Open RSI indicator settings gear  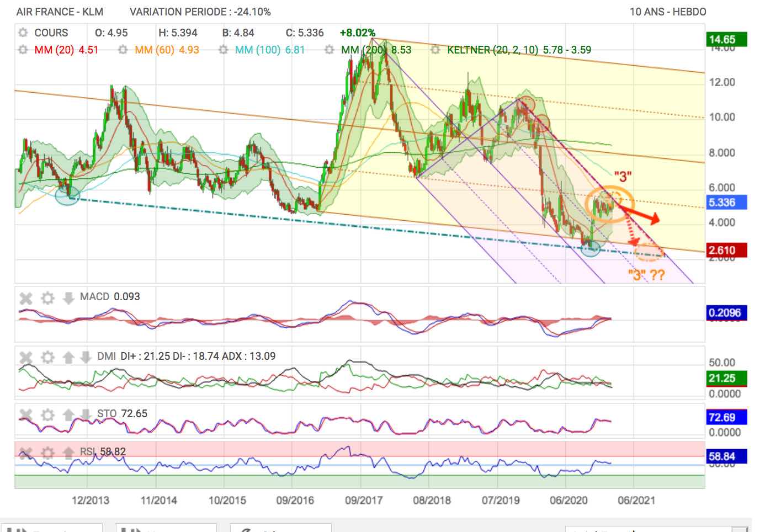(x=48, y=453)
